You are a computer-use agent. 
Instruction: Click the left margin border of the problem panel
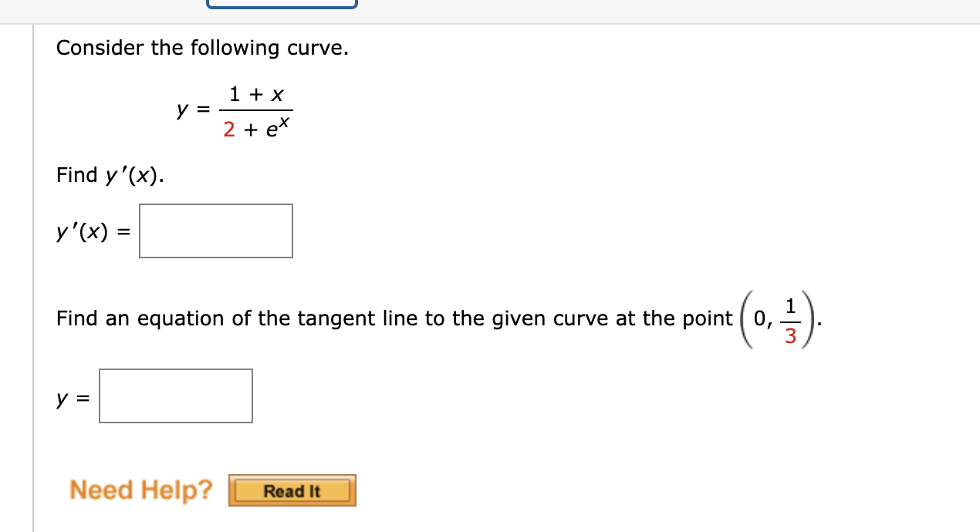pos(33,270)
